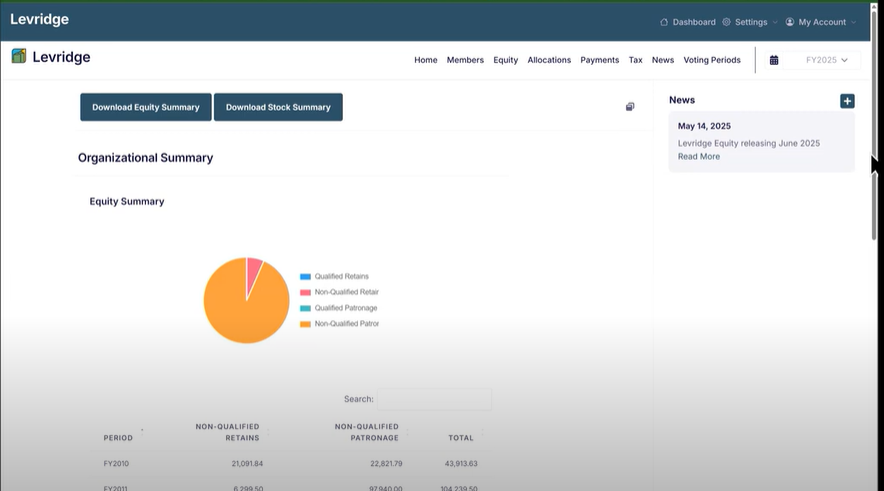Open the Dashboard home icon link

click(x=664, y=22)
